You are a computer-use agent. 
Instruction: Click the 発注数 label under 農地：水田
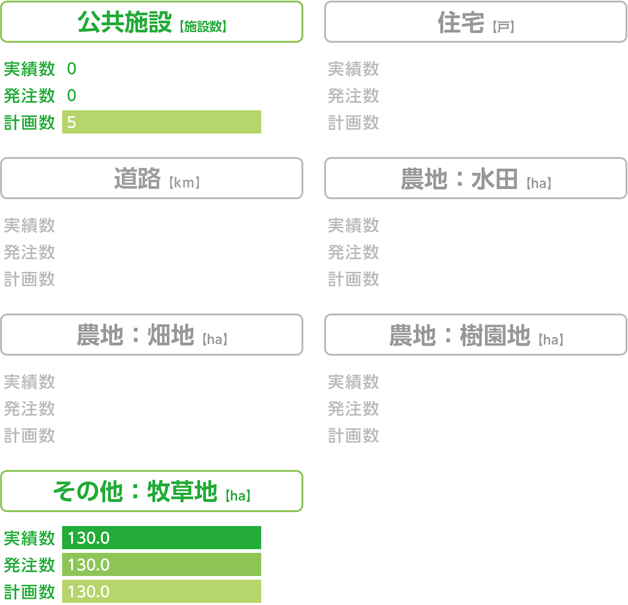pyautogui.click(x=353, y=252)
